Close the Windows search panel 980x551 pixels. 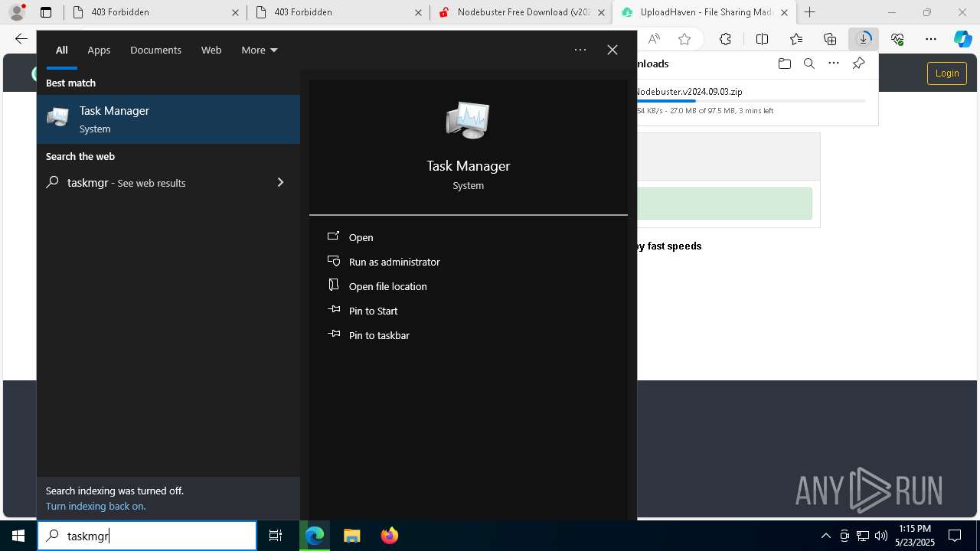click(x=612, y=50)
